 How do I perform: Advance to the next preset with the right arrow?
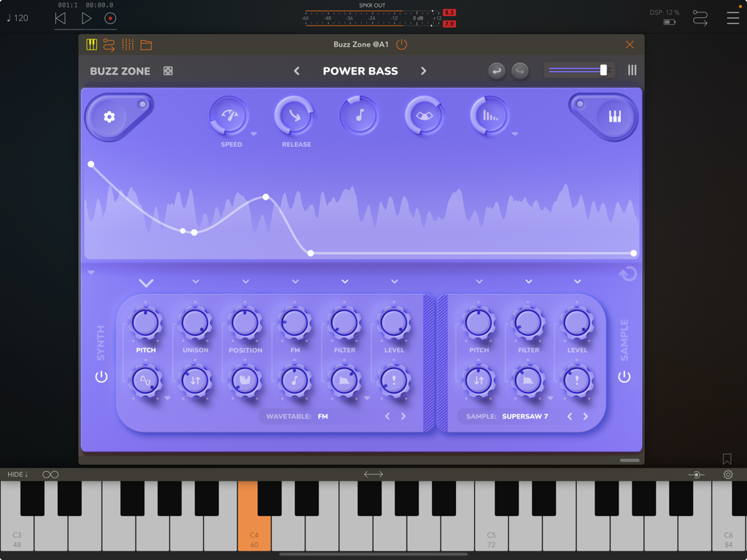pos(422,71)
